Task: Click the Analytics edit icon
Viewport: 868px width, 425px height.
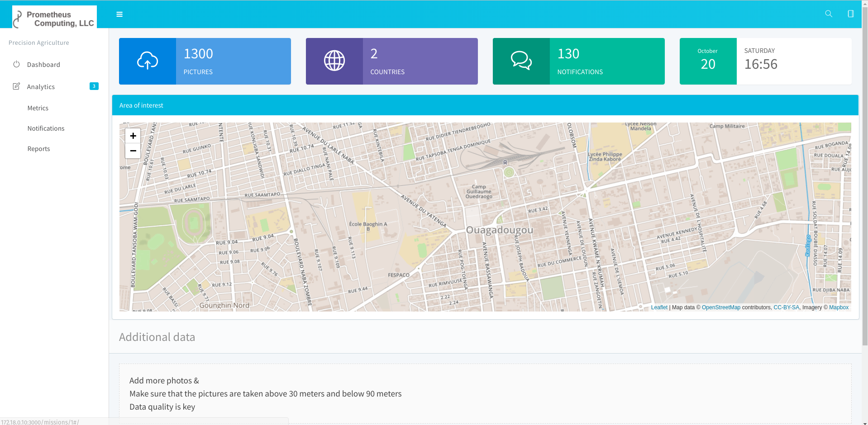Action: click(16, 86)
